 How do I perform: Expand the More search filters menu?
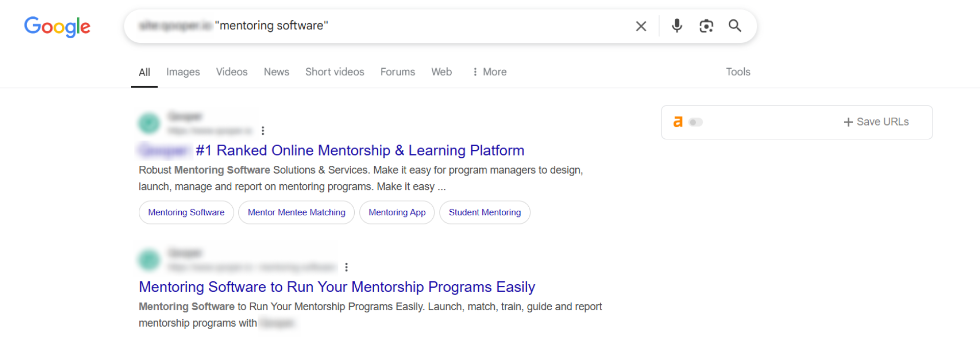click(489, 72)
